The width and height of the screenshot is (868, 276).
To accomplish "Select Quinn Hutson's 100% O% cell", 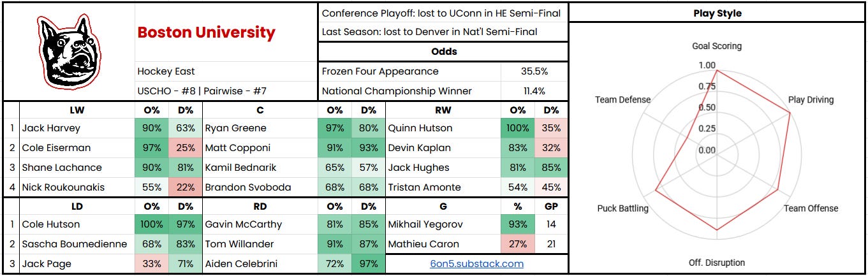I will click(517, 128).
